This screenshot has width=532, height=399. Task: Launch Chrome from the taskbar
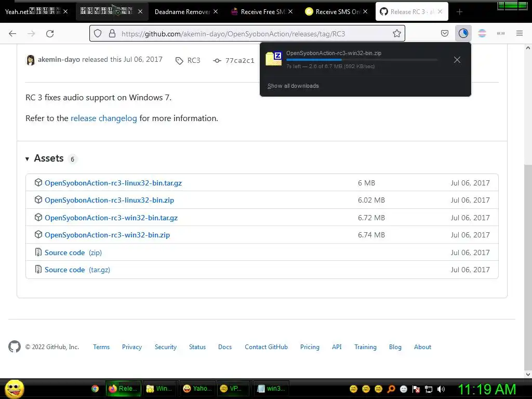pos(95,389)
